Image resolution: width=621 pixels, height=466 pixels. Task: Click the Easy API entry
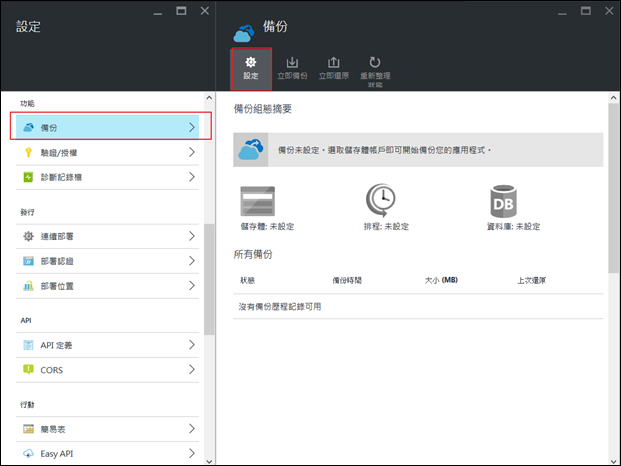(x=108, y=453)
